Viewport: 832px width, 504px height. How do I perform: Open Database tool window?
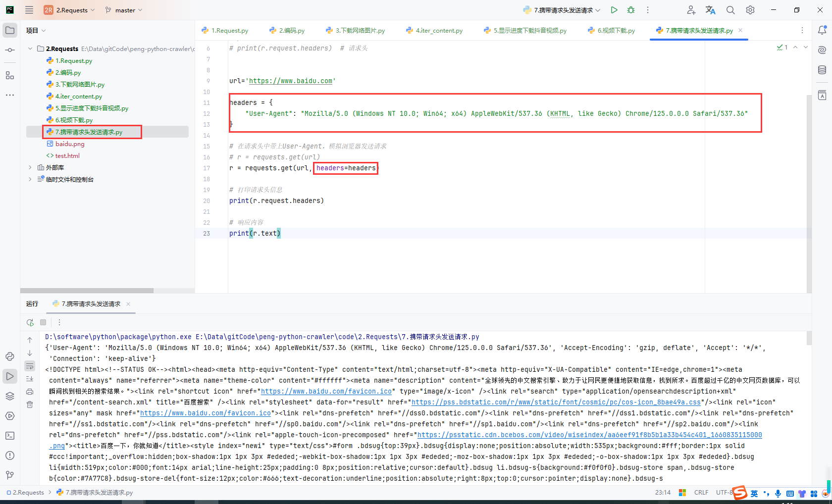(x=822, y=70)
